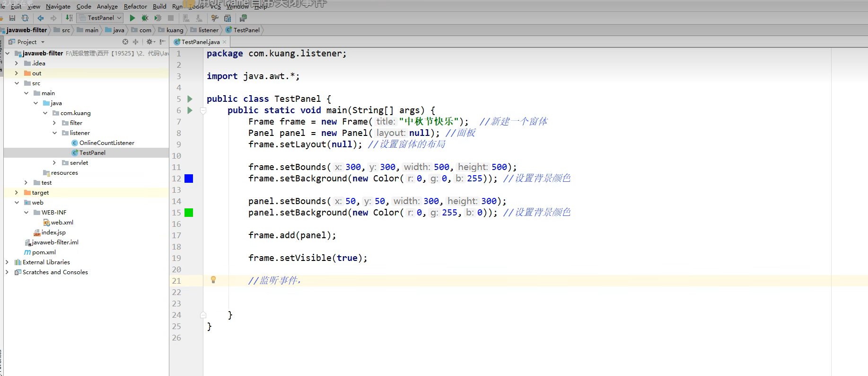The height and width of the screenshot is (376, 868).
Task: Collapse all via the Project panel icon
Action: tap(135, 42)
